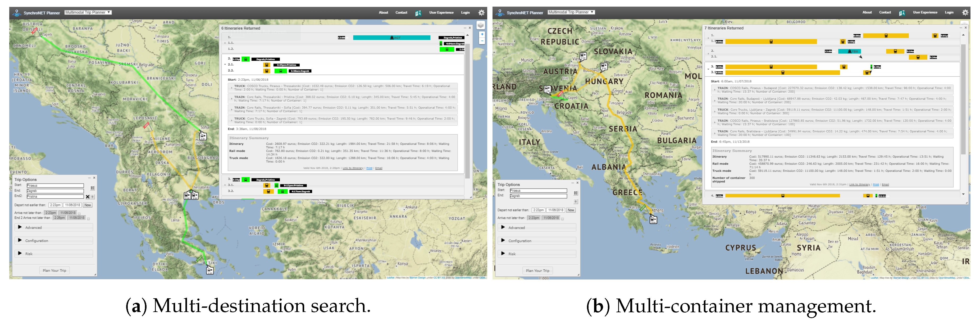
Task: Click the Sofia train marker on map
Action: [x=203, y=136]
